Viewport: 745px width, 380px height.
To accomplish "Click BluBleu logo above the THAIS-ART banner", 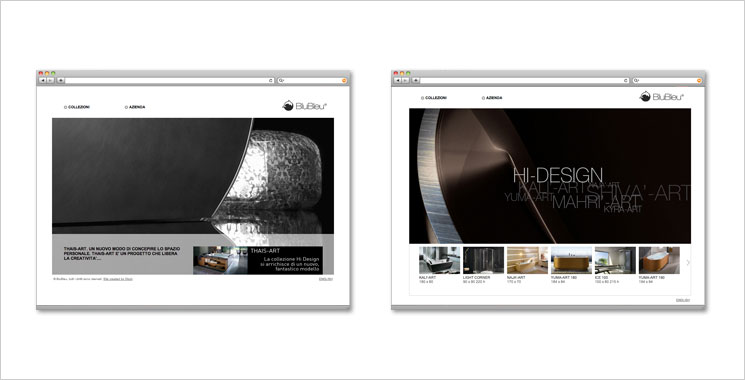I will point(305,106).
